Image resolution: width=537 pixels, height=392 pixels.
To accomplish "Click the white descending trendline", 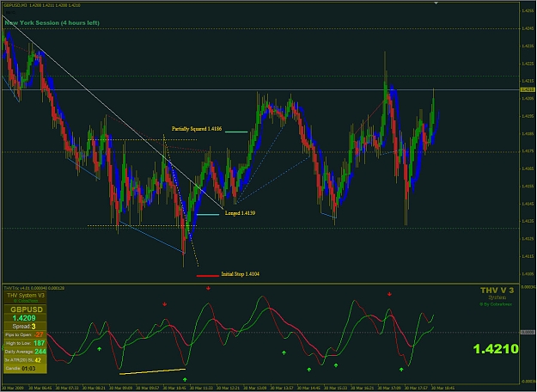I will pyautogui.click(x=113, y=113).
